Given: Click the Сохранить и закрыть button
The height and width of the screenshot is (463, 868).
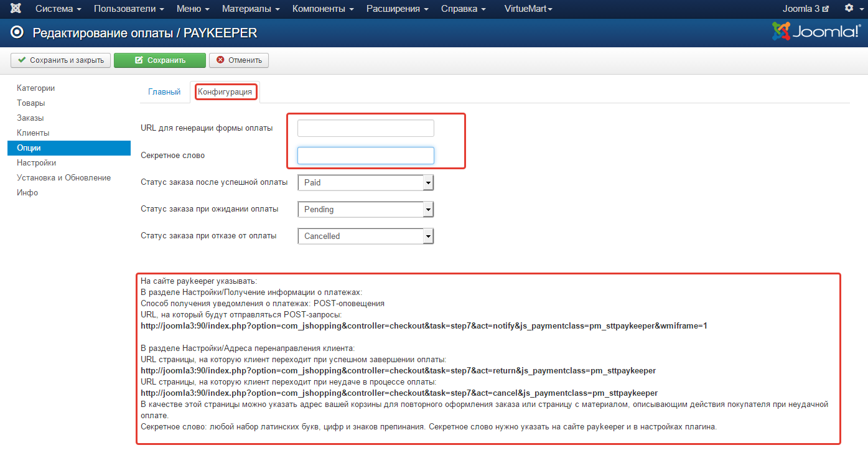Looking at the screenshot, I should point(61,60).
